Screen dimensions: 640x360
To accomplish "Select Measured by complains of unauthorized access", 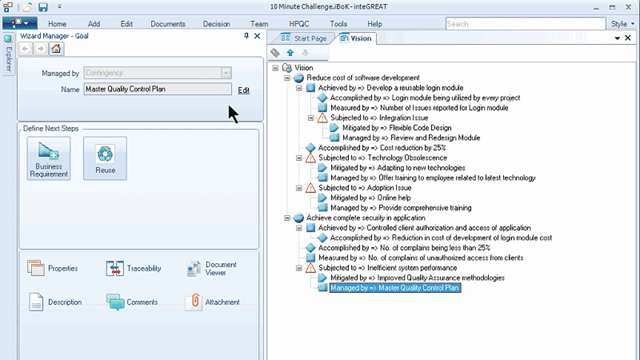I will [x=421, y=258].
